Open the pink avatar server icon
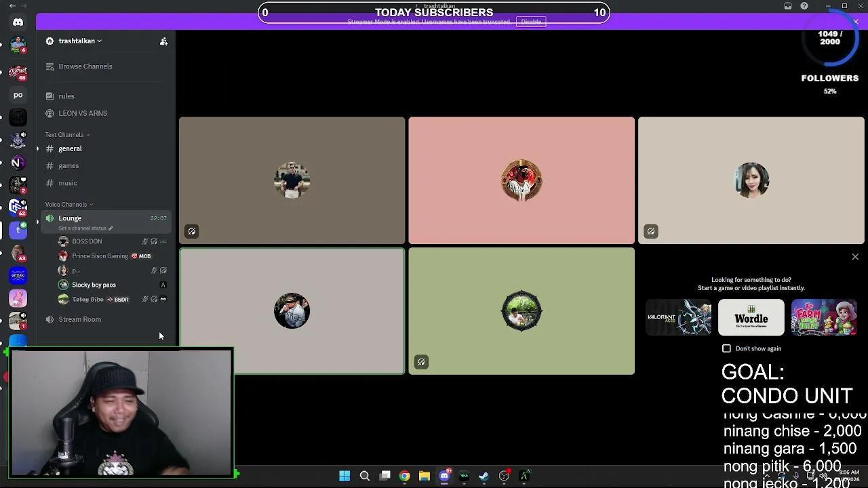The width and height of the screenshot is (868, 488). pos(18,298)
